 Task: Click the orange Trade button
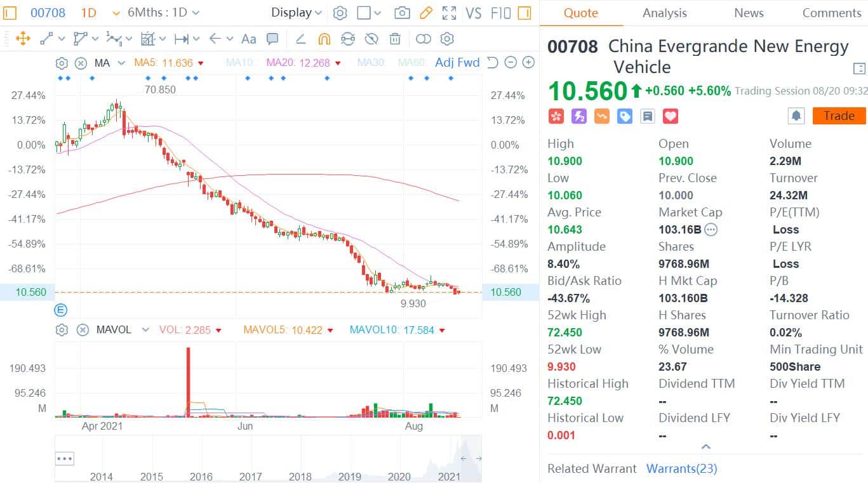click(x=838, y=116)
